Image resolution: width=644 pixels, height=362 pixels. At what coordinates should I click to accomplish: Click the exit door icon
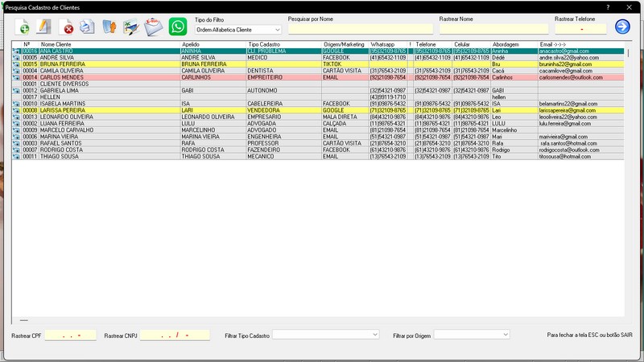(109, 27)
